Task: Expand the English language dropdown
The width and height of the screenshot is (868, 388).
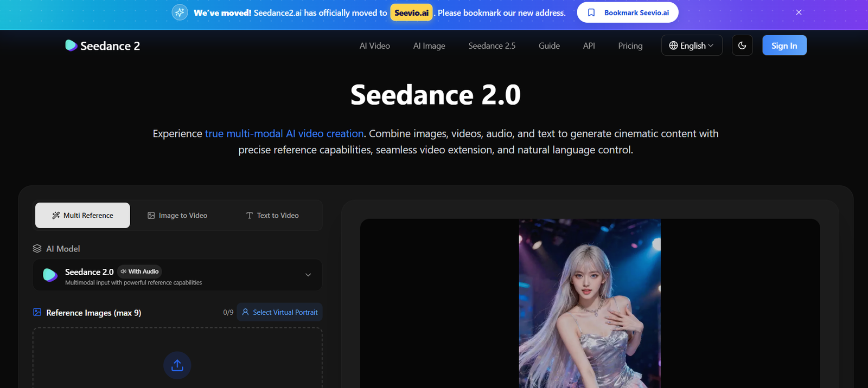Action: click(692, 46)
